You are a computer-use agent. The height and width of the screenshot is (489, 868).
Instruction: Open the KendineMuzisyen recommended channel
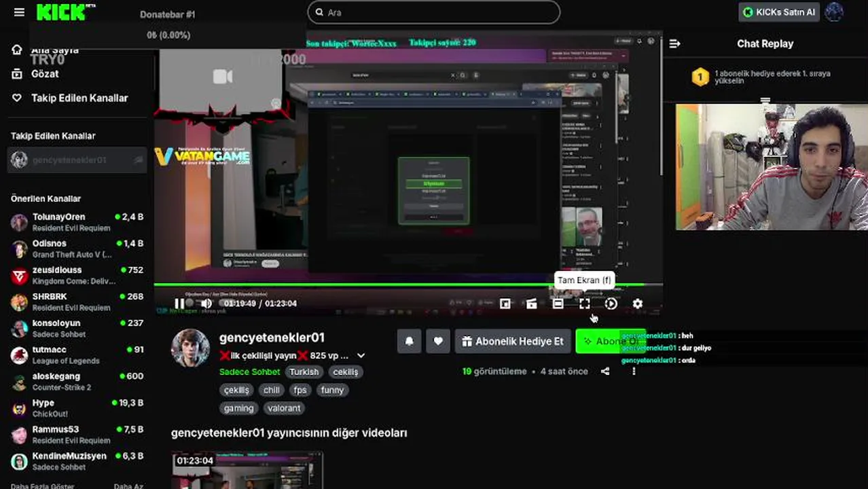pos(77,460)
